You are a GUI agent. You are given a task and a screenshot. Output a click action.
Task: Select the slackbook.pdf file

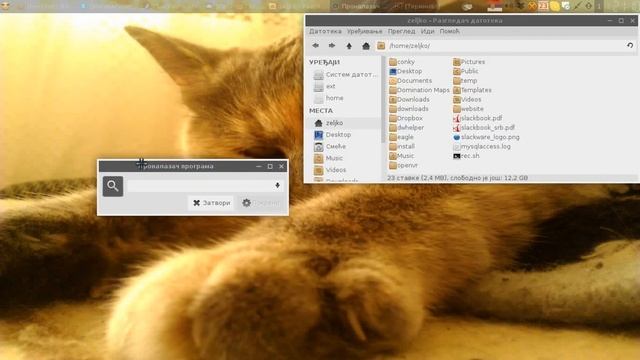[x=478, y=118]
